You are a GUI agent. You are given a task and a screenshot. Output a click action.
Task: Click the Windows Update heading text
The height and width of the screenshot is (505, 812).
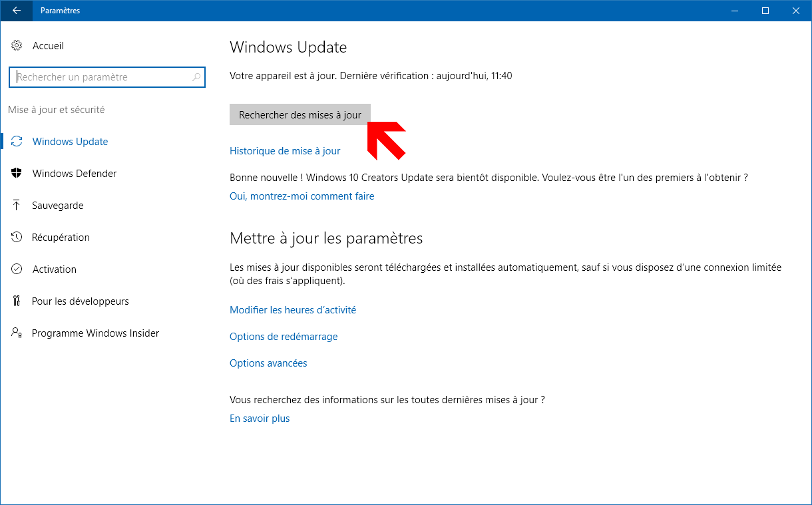coord(288,47)
